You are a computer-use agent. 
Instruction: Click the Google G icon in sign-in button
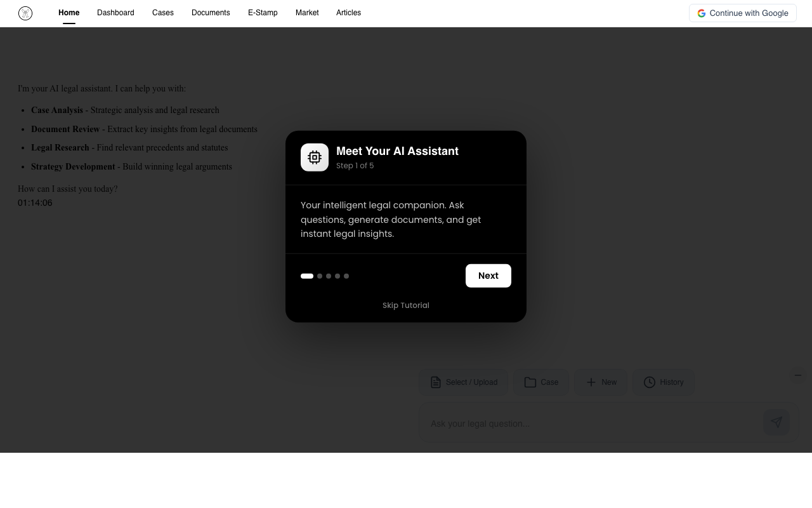tap(702, 13)
